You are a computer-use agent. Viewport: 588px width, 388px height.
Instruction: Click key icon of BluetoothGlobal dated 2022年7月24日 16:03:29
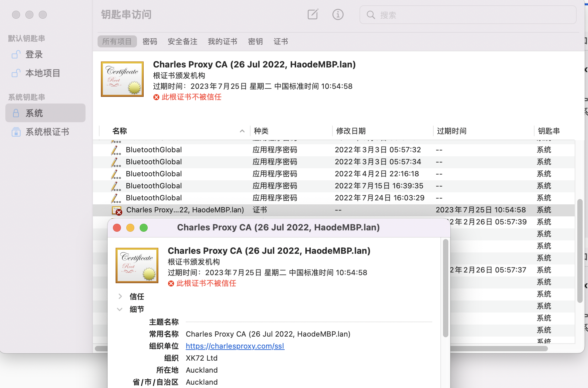click(x=116, y=198)
